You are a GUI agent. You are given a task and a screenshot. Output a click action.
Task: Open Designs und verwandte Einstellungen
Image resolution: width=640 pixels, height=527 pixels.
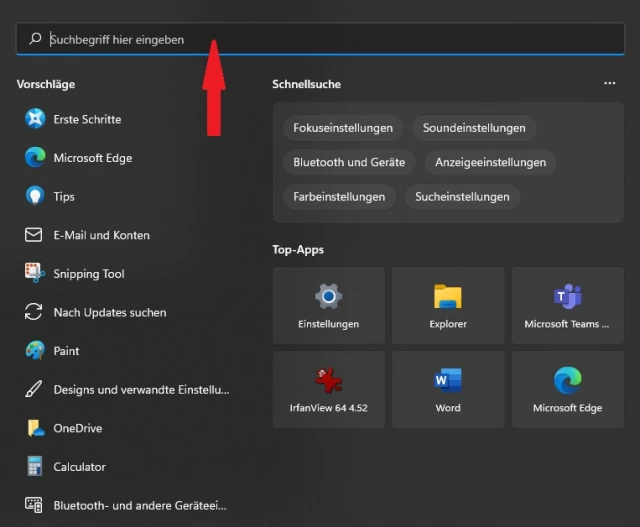pos(140,390)
